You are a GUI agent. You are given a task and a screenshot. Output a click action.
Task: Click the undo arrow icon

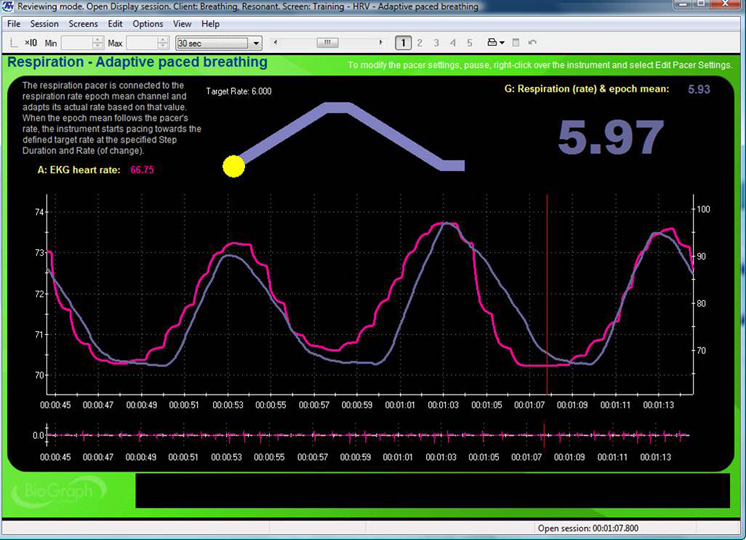533,43
